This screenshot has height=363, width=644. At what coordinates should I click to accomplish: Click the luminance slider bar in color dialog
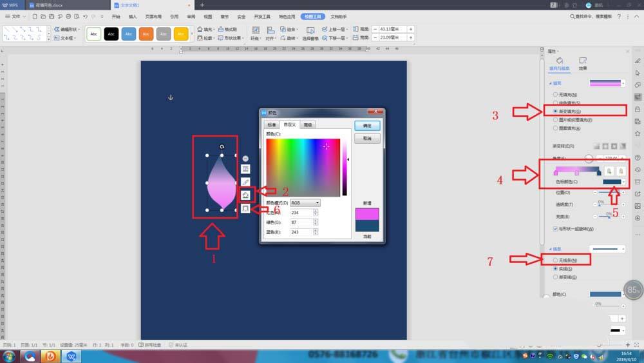tap(345, 168)
